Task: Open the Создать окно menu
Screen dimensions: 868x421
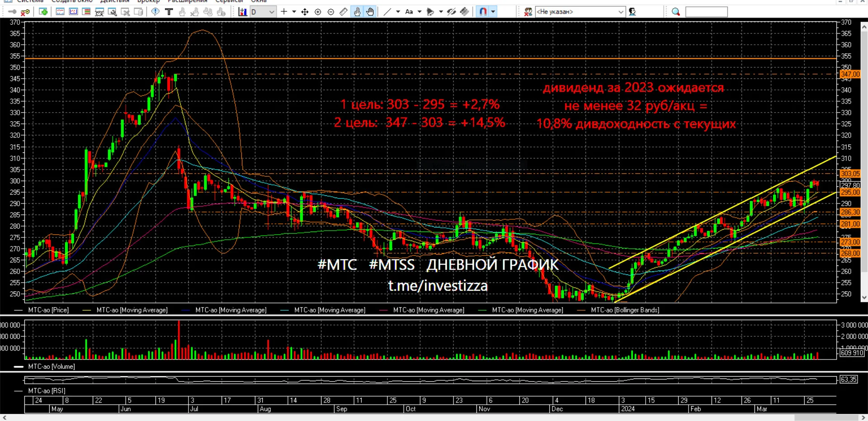Action: (x=72, y=1)
